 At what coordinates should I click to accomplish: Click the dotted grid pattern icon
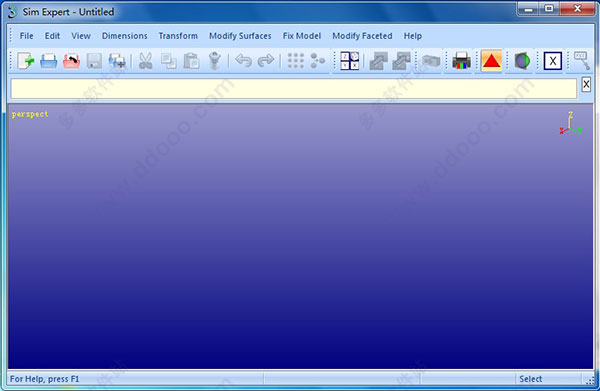295,61
